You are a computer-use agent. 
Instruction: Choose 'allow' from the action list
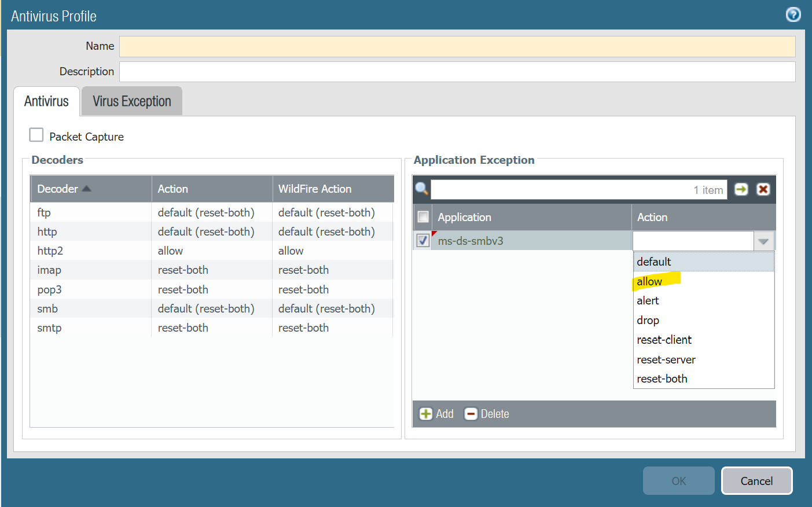[x=703, y=281]
